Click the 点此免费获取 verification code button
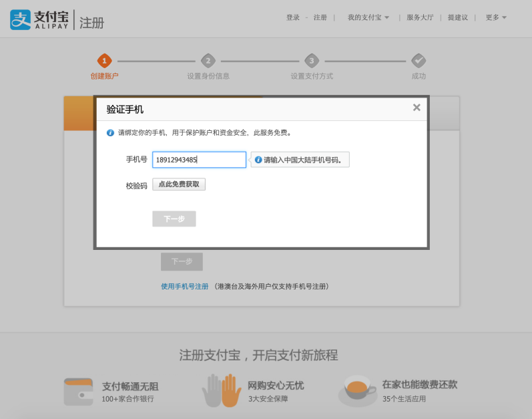The image size is (532, 419). coord(179,184)
